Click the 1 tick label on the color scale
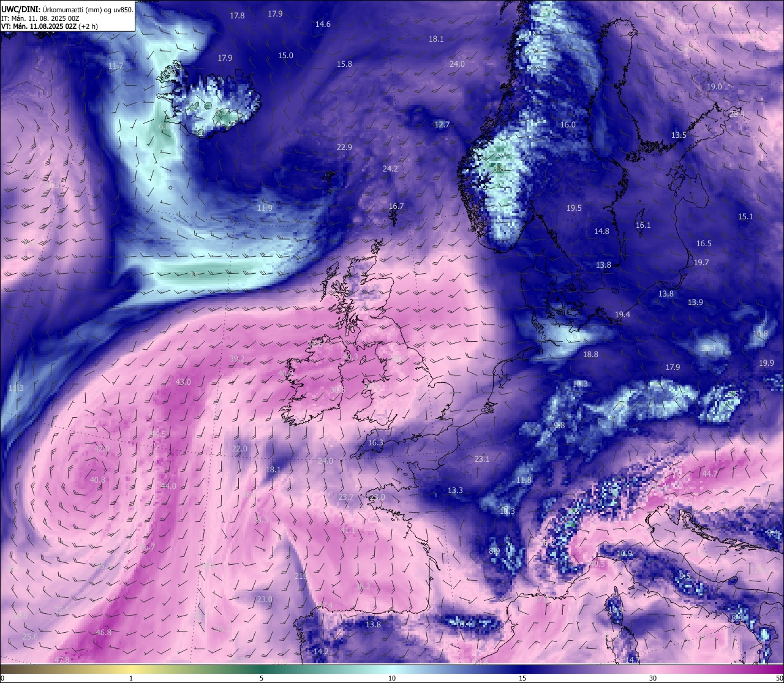 pos(131,679)
